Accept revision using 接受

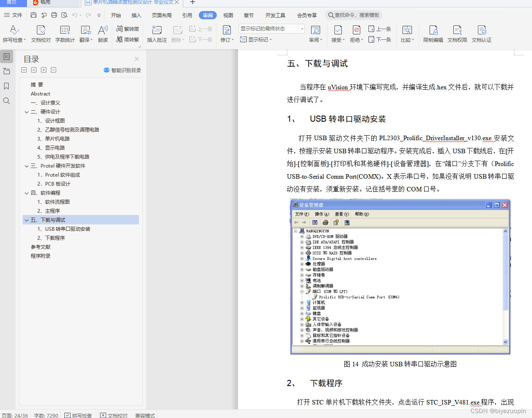click(x=338, y=34)
